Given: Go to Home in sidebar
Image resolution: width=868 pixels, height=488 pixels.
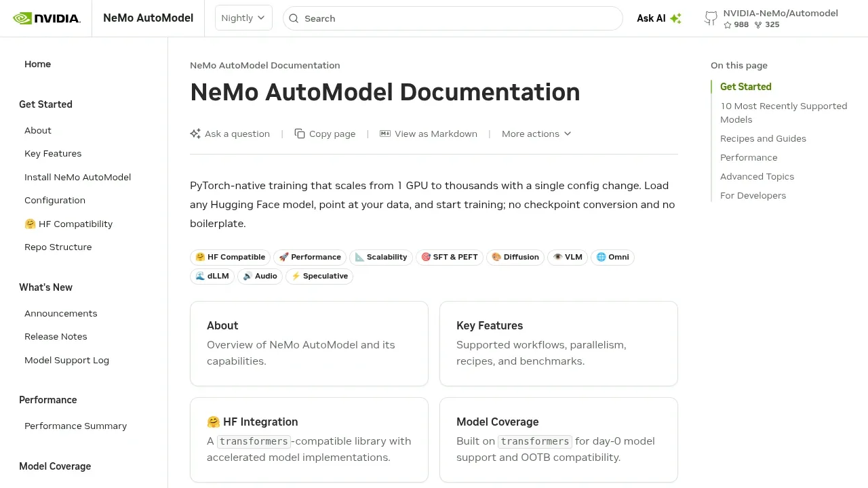Looking at the screenshot, I should point(38,64).
